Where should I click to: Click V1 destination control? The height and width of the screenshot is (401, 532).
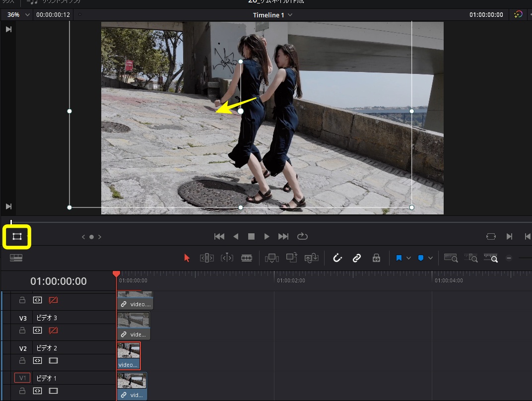point(22,378)
